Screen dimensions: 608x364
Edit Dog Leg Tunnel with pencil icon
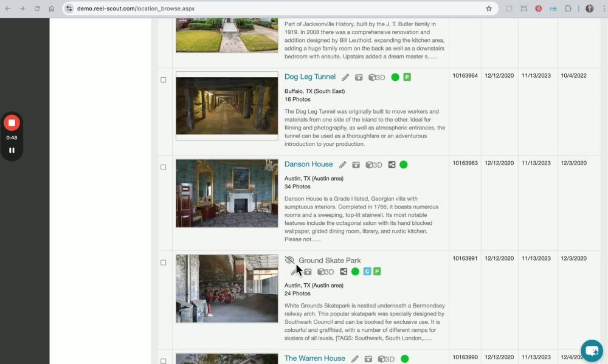pos(345,78)
